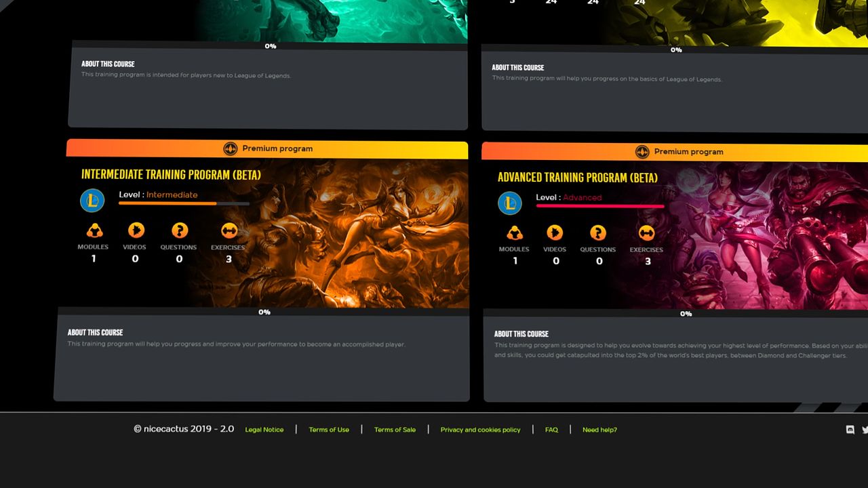This screenshot has width=868, height=488.
Task: Click the Modules icon in Intermediate program
Action: [x=94, y=230]
